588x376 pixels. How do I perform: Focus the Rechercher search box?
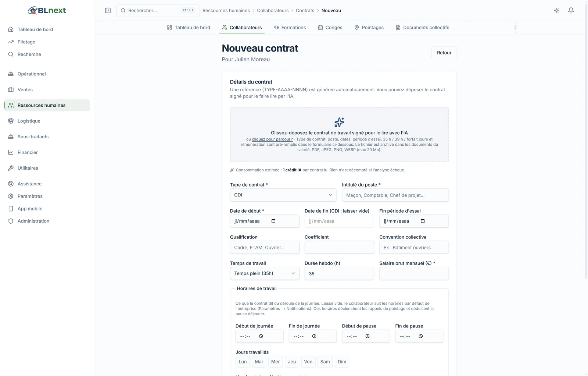click(158, 10)
